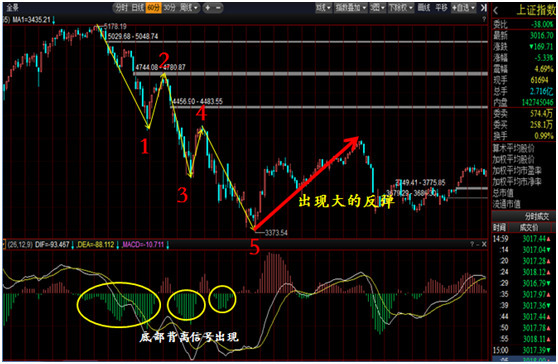Click the 加权平均股价 row

coord(523,159)
